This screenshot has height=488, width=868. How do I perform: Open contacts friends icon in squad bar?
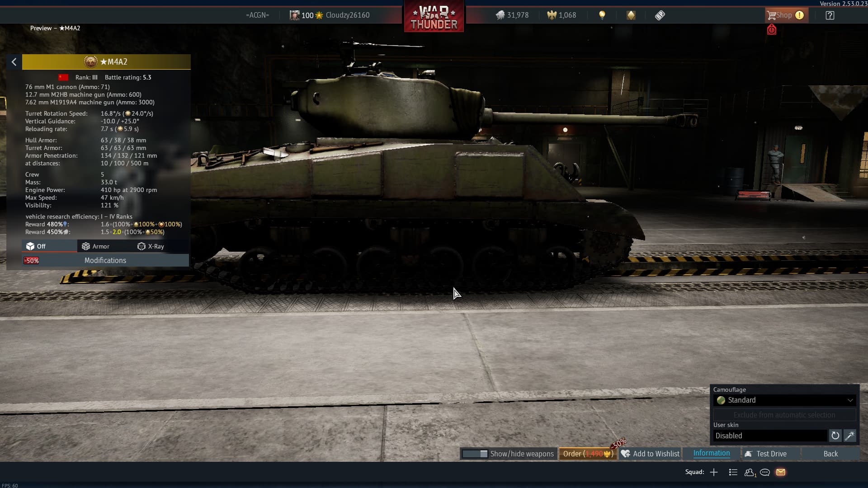749,472
